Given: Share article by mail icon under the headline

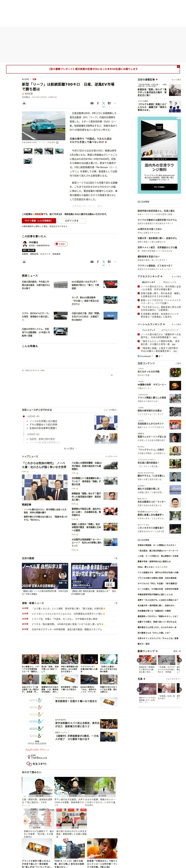Looking at the screenshot, I should point(92,103).
